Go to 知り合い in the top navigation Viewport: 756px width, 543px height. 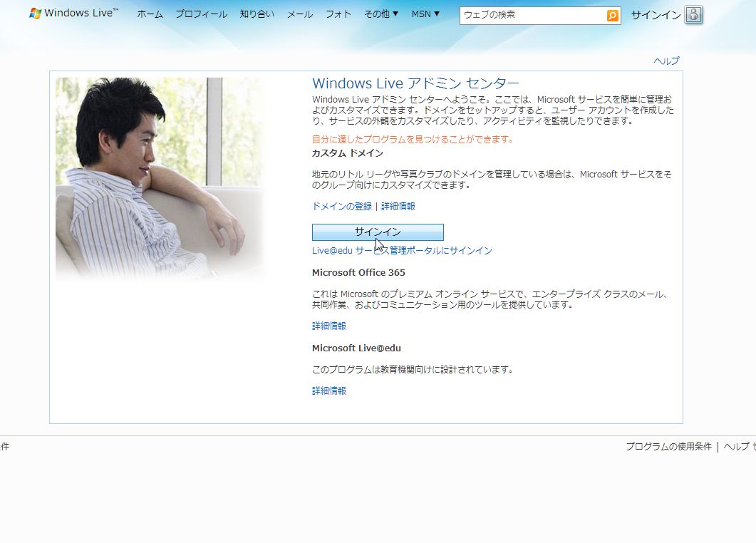coord(257,14)
